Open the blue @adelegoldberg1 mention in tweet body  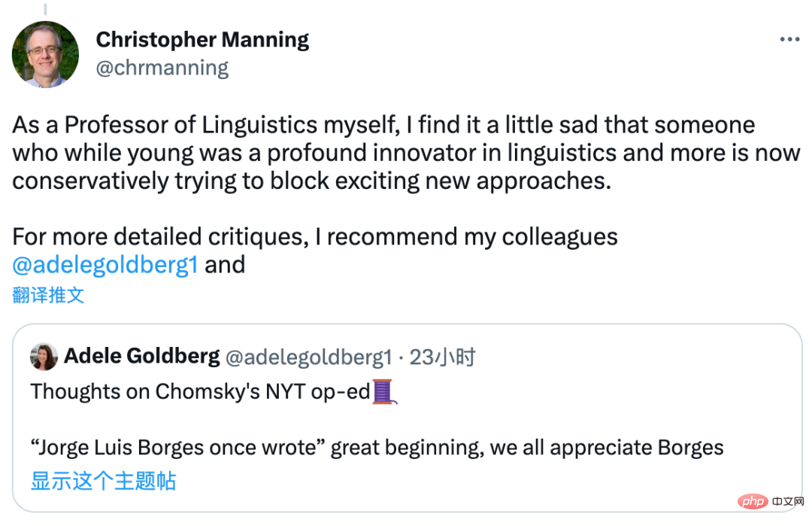tap(105, 265)
